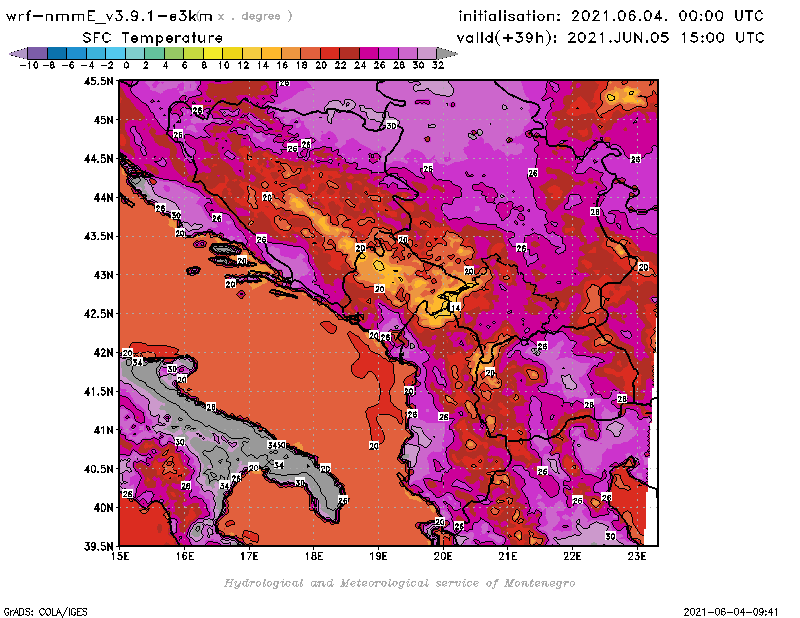800x618 pixels.
Task: Select the '17E' longitude axis label
Action: (249, 556)
